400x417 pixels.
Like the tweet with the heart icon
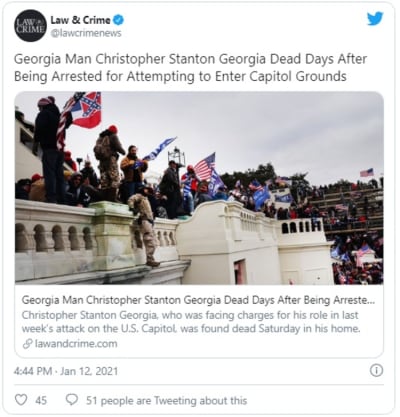pyautogui.click(x=21, y=400)
